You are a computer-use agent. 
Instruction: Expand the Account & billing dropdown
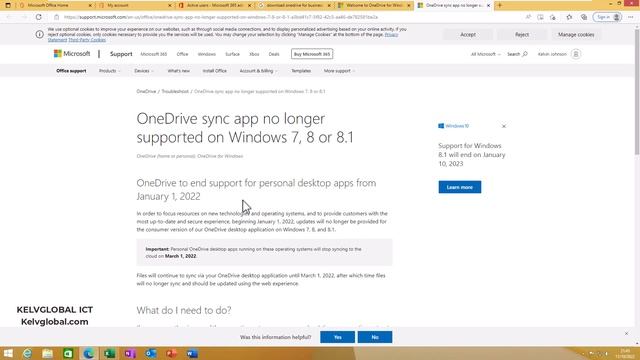pyautogui.click(x=258, y=71)
